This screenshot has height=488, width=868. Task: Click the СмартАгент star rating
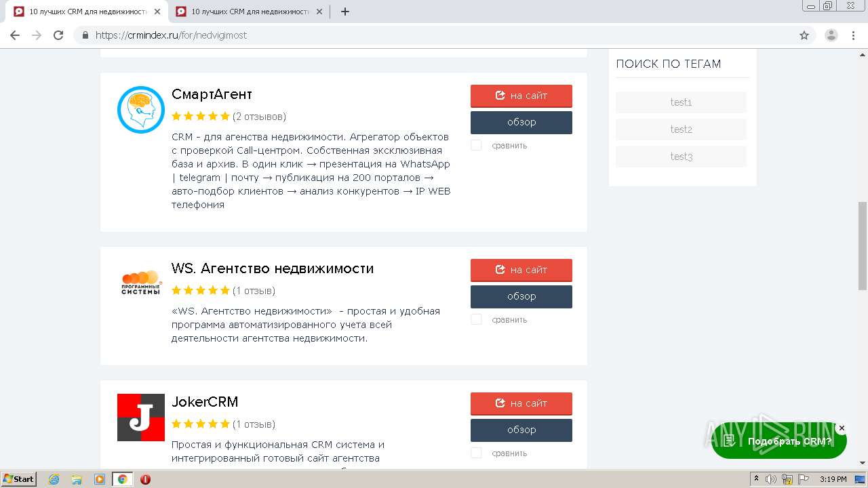coord(201,117)
